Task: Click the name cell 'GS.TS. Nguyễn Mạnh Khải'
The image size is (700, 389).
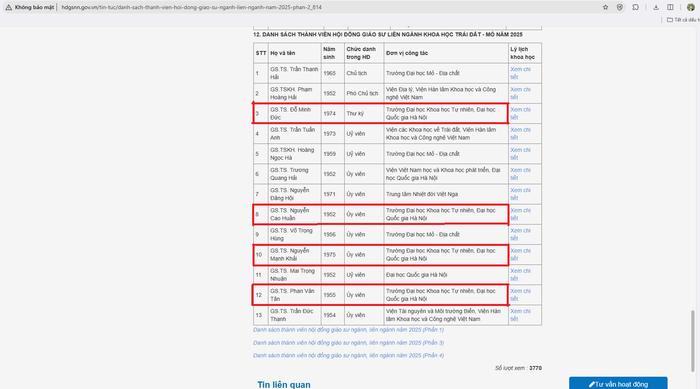Action: pos(294,255)
